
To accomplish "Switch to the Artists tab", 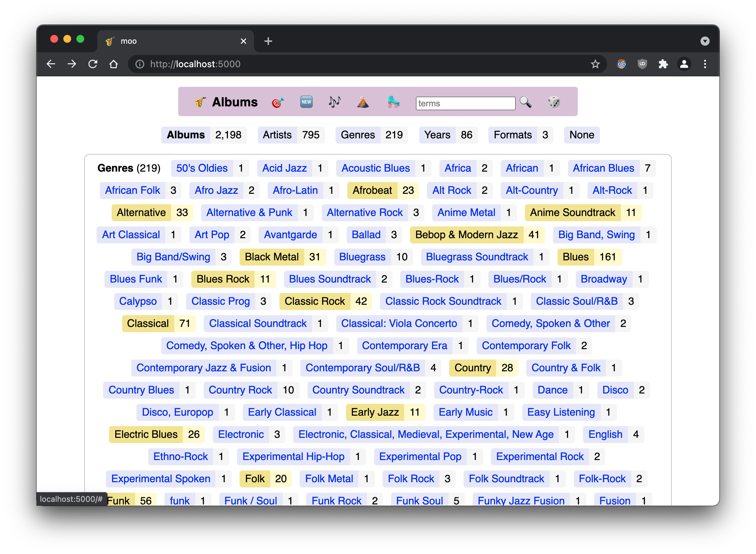I will coord(277,135).
